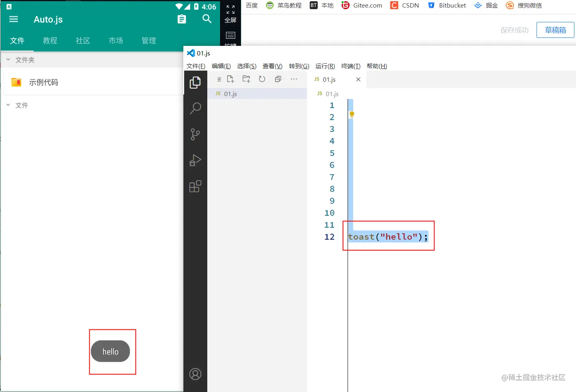
Task: Collapse all folders in Explorer toolbar
Action: tap(278, 79)
